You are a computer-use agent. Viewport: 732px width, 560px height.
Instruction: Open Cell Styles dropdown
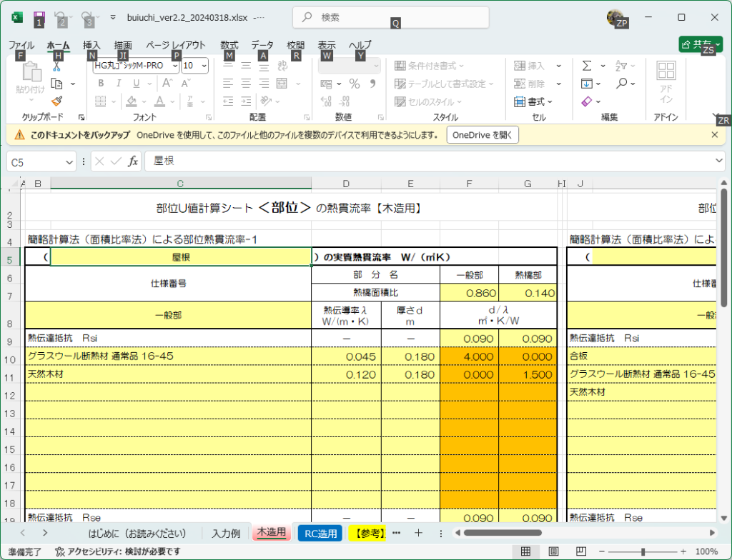pos(428,101)
